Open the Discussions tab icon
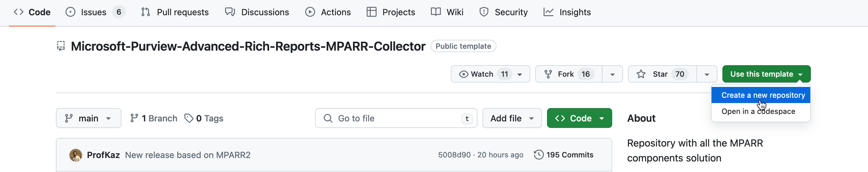 (x=230, y=12)
